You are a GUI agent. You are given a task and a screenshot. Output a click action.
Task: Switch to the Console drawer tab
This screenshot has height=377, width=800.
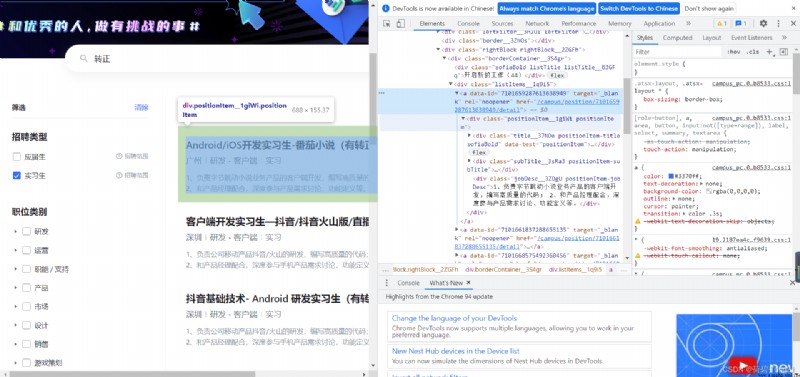point(408,283)
